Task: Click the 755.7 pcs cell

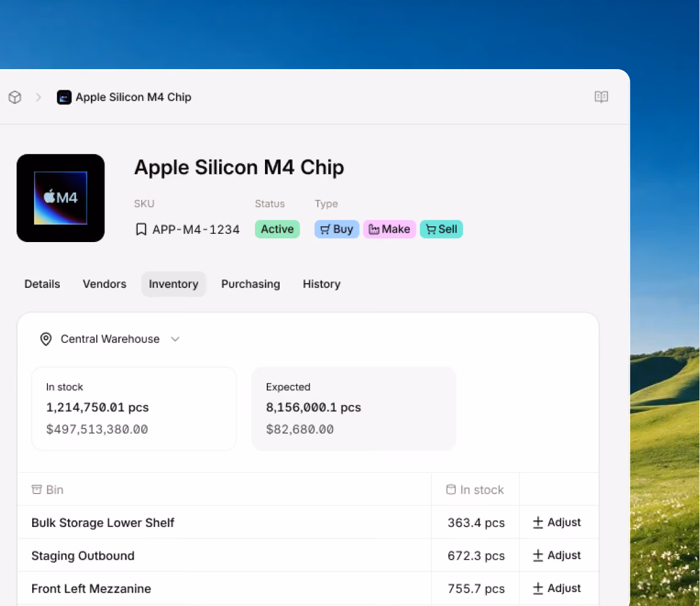Action: pyautogui.click(x=476, y=588)
